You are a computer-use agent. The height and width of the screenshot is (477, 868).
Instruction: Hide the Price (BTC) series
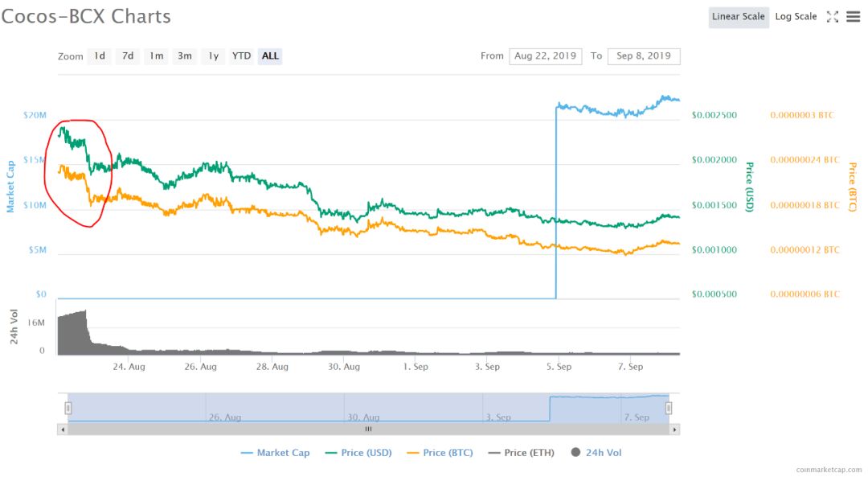440,453
